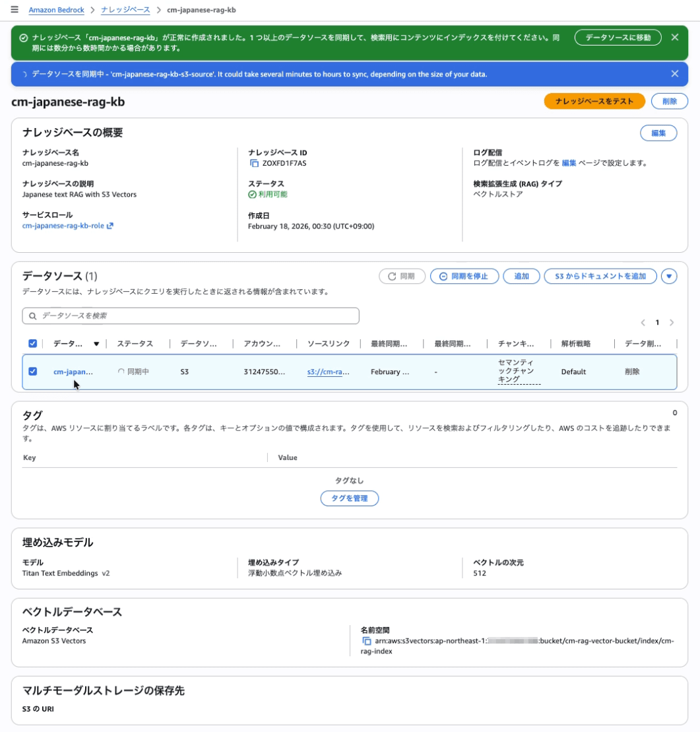Click Amazon S3 Vectors database text
Image resolution: width=700 pixels, height=732 pixels.
click(x=54, y=641)
